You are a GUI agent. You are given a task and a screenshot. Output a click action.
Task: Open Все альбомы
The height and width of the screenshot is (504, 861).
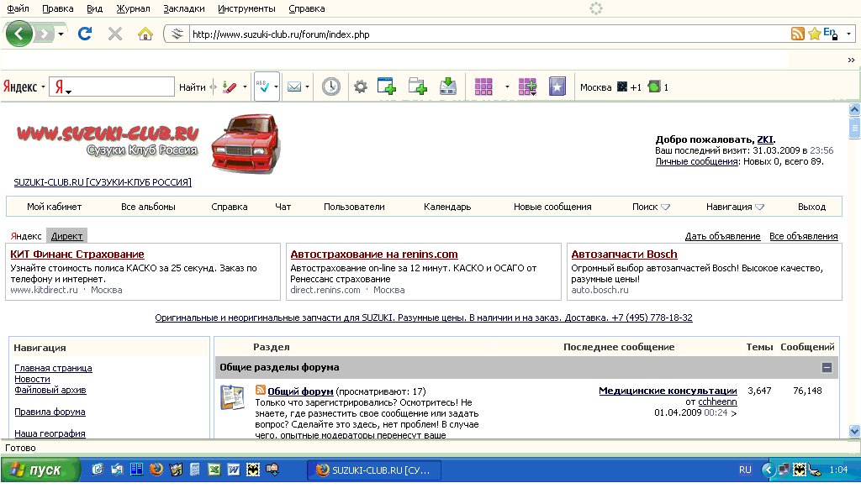point(148,207)
